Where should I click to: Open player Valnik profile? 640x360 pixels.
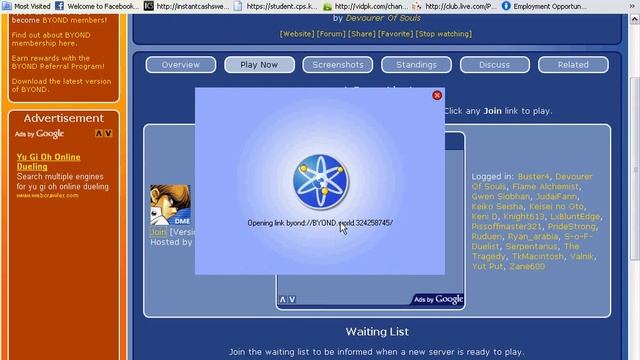point(582,256)
